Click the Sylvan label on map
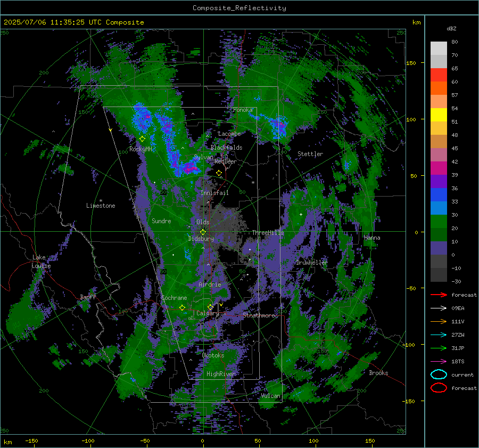 203,157
